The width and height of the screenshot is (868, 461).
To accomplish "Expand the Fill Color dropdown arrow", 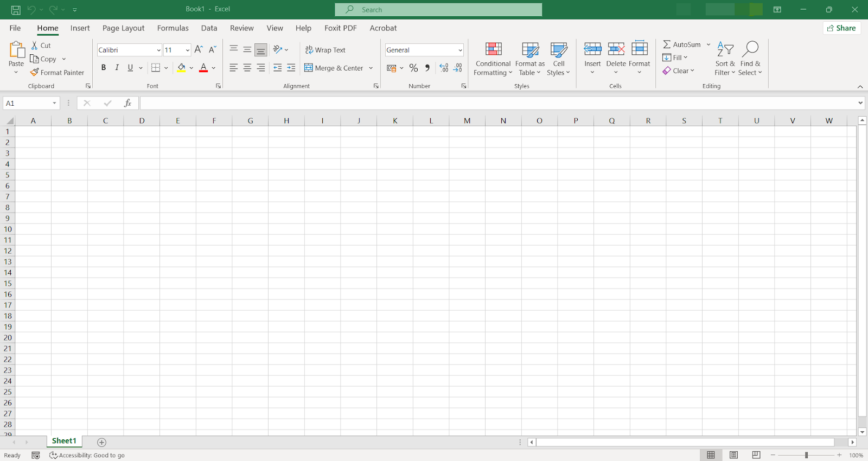I will click(191, 68).
